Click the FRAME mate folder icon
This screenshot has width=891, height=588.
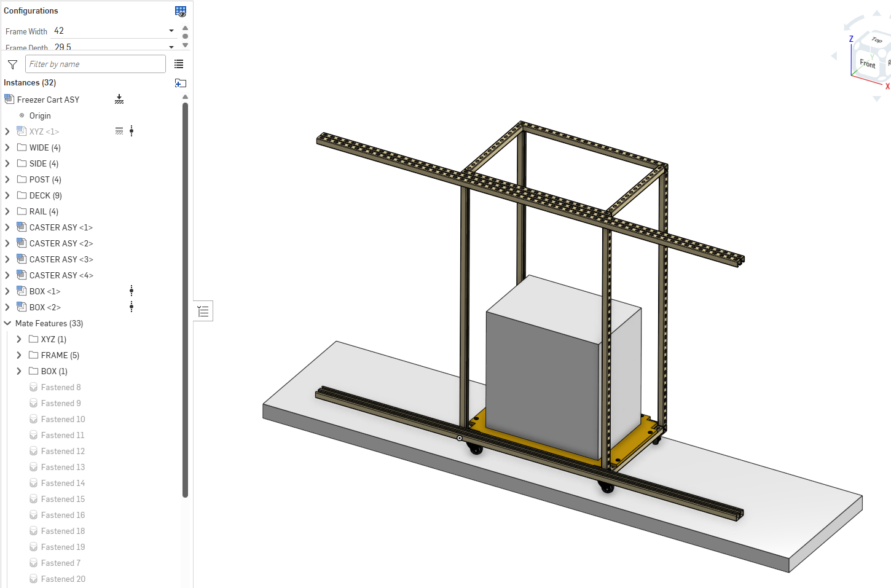click(x=33, y=355)
